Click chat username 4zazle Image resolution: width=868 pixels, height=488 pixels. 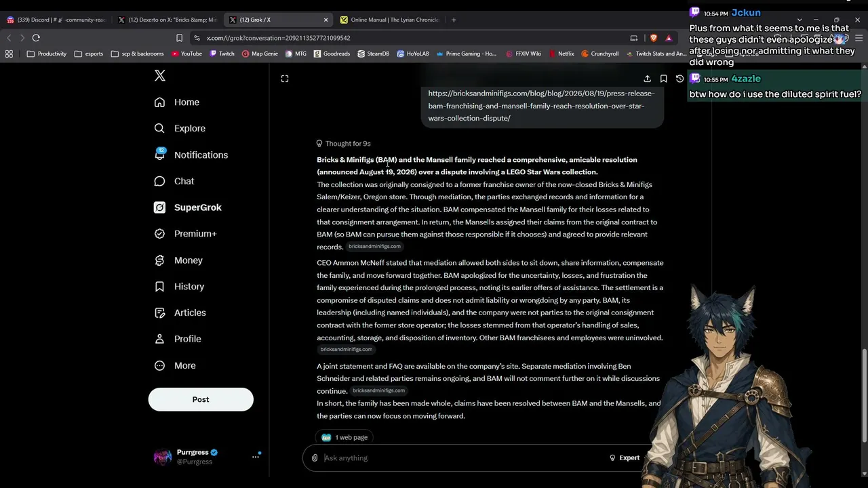pos(746,79)
